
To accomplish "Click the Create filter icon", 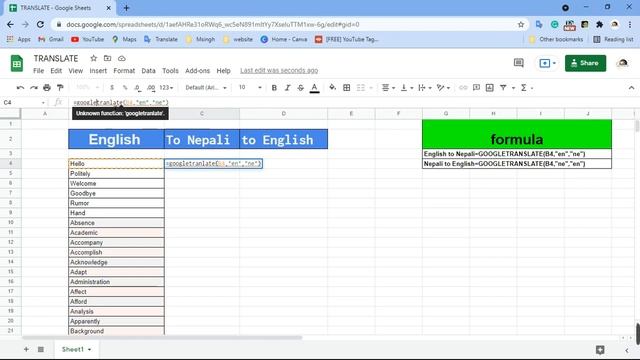I will pyautogui.click(x=503, y=88).
